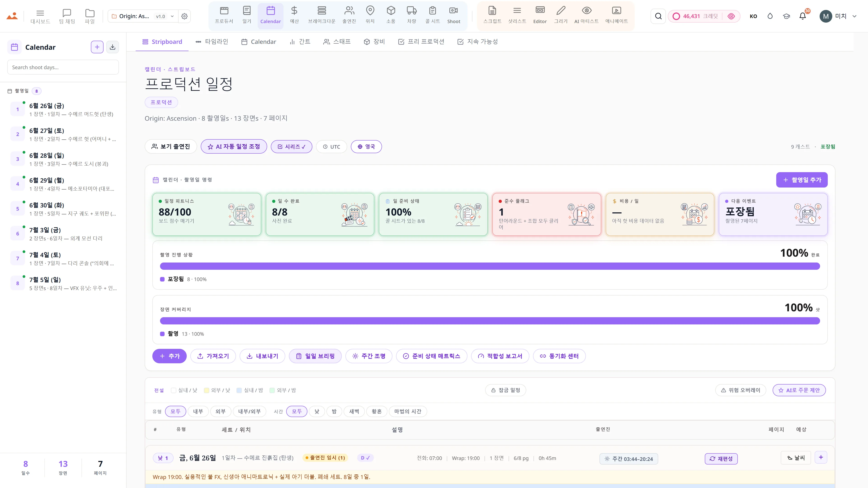Screen dimensions: 868x488
Task: Open the notifications bell
Action: click(x=803, y=16)
